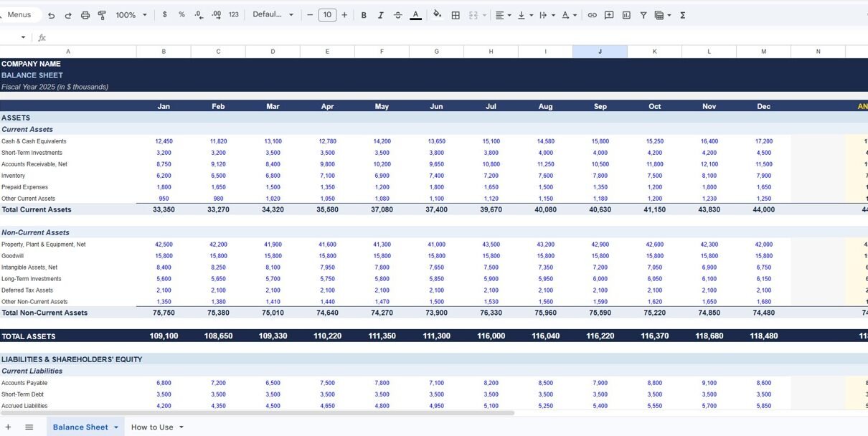The height and width of the screenshot is (436, 868).
Task: Click the Undo icon
Action: pyautogui.click(x=51, y=15)
